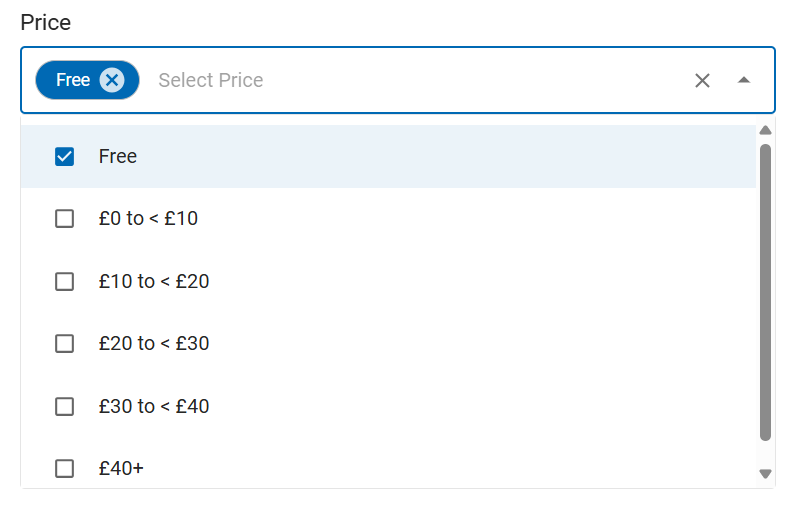Click the grey scrollbar thumb of the list

tap(765, 290)
